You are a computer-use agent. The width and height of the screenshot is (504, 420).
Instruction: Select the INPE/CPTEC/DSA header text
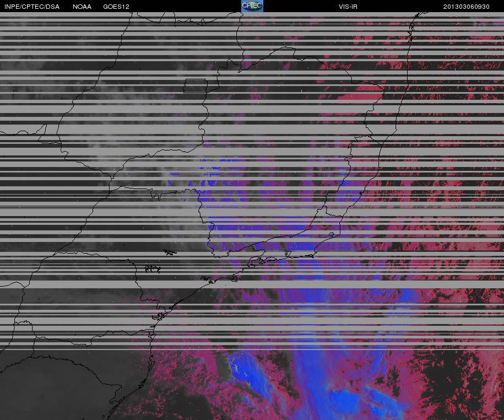coord(32,7)
